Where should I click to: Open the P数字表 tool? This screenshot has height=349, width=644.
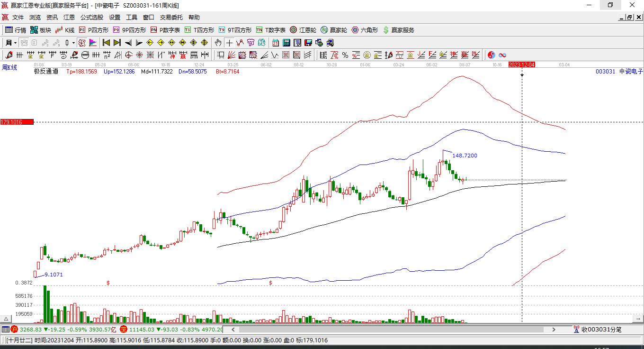click(x=165, y=30)
